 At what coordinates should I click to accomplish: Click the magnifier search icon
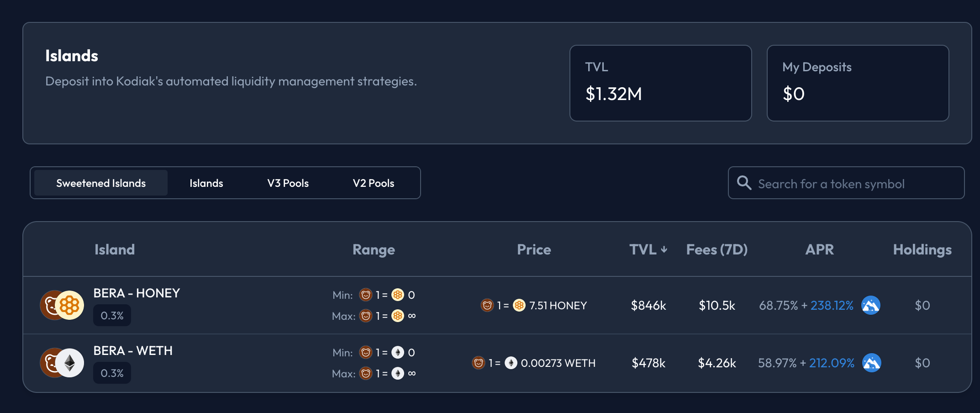point(744,183)
